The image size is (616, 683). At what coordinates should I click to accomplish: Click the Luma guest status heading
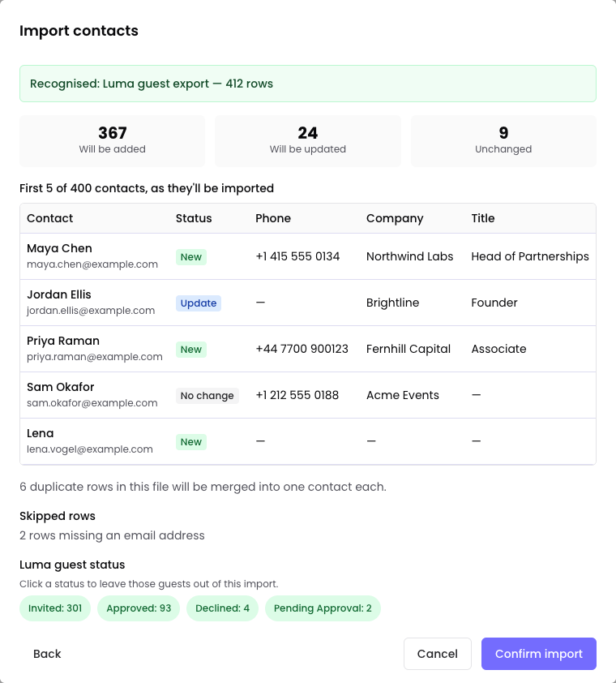(72, 565)
